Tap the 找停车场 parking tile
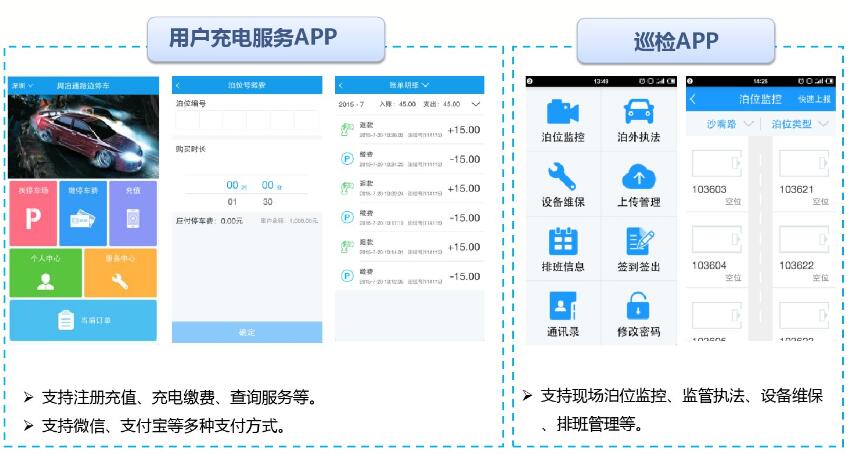The image size is (849, 454). click(33, 213)
